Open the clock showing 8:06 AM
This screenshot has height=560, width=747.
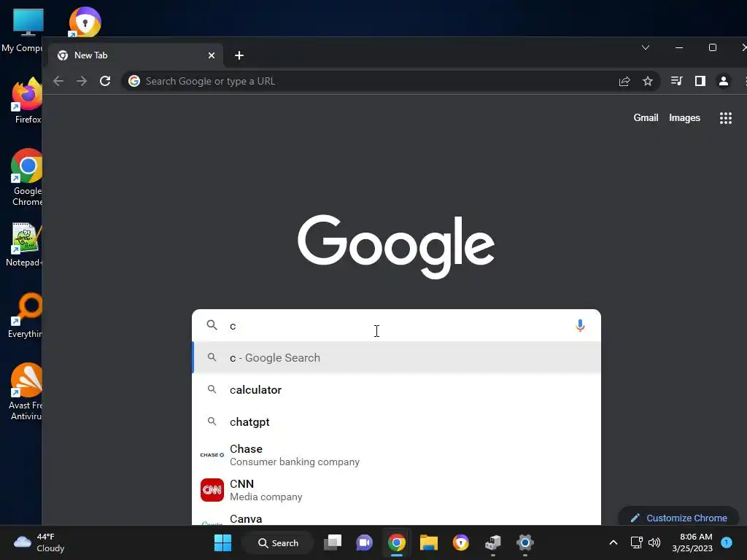[692, 542]
